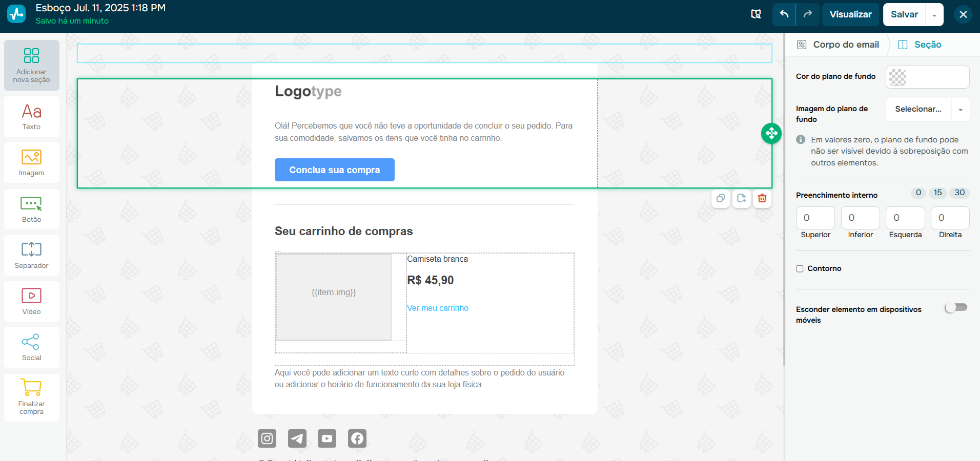The image size is (980, 461).
Task: Delete the section using the trash icon
Action: point(762,199)
